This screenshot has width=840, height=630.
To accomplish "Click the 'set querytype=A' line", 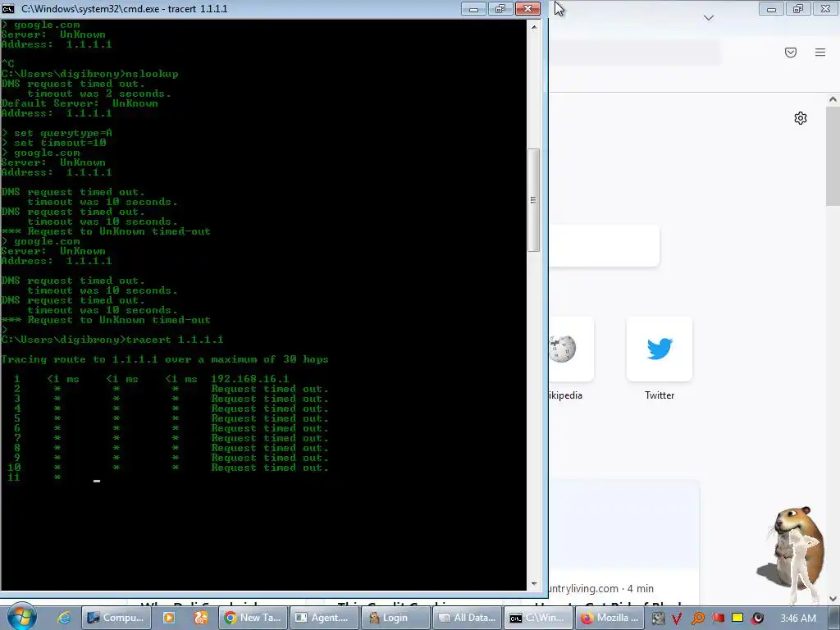I will click(x=57, y=133).
